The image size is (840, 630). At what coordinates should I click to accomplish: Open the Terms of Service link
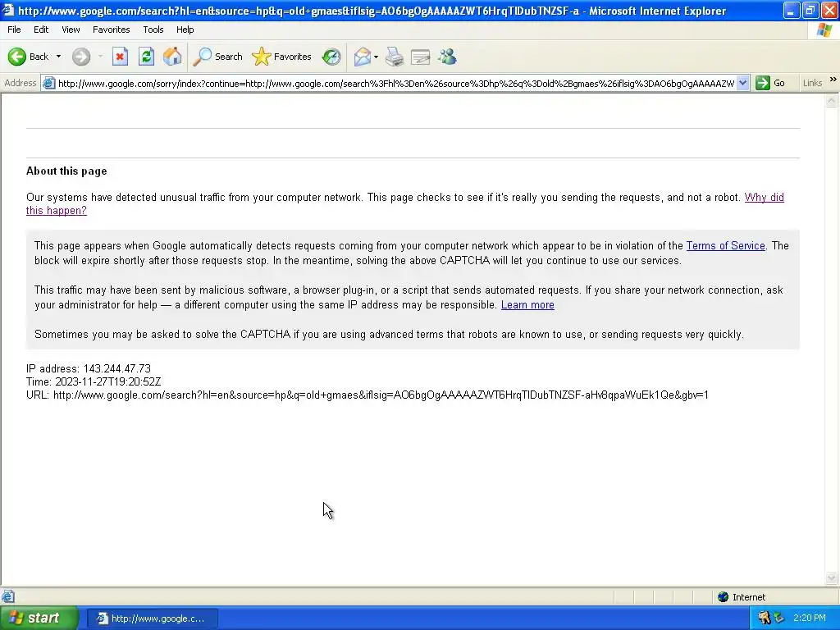tap(725, 246)
